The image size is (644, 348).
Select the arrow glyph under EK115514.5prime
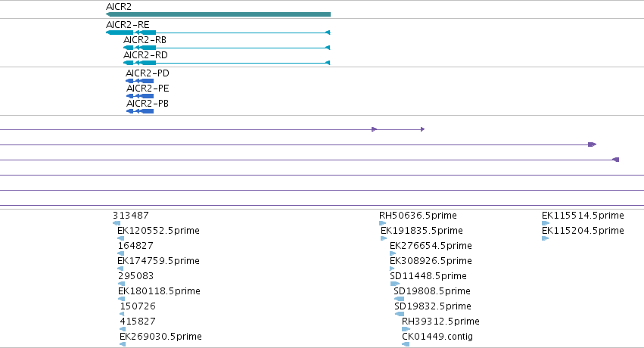[546, 223]
